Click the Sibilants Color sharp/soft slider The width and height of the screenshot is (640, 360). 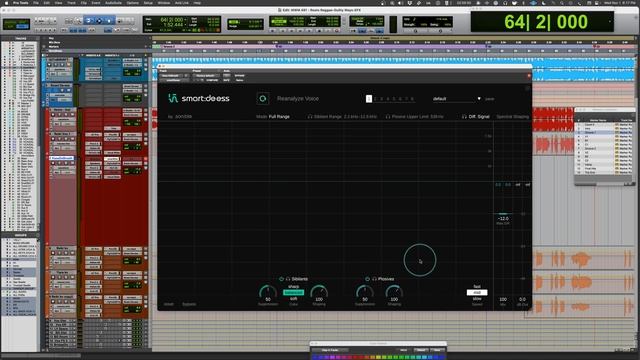pos(293,293)
